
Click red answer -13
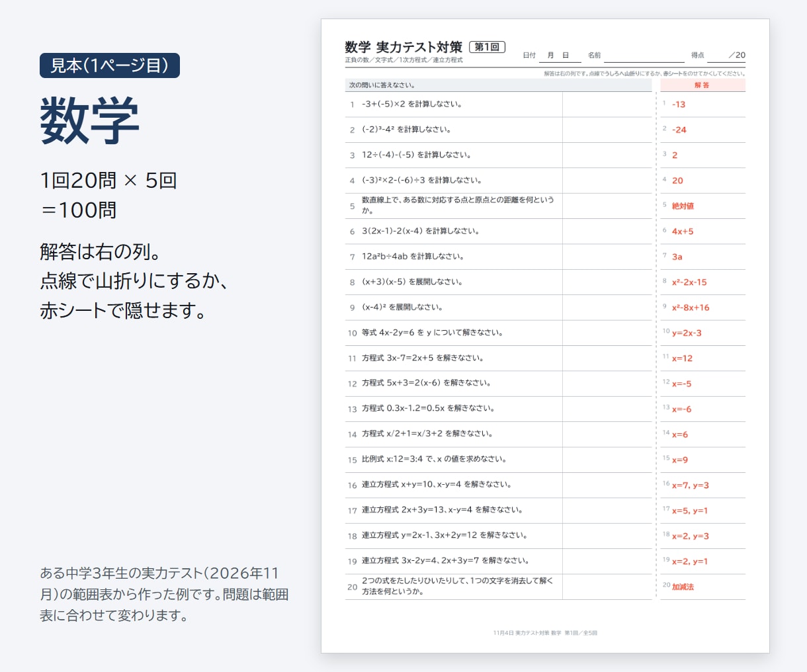[679, 105]
